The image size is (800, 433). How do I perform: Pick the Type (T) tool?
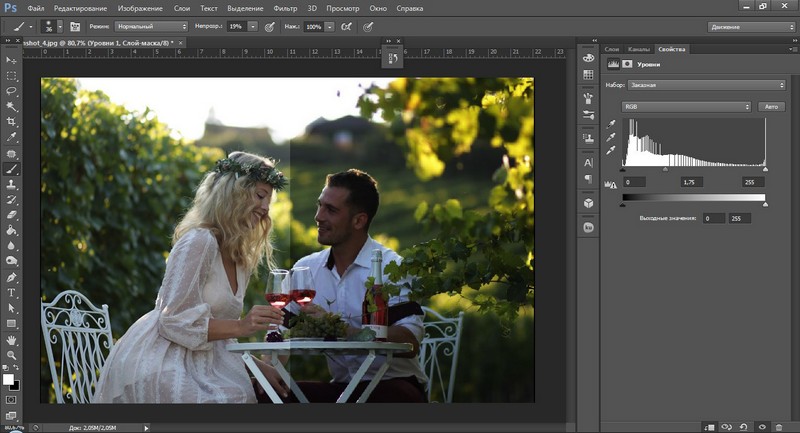12,292
